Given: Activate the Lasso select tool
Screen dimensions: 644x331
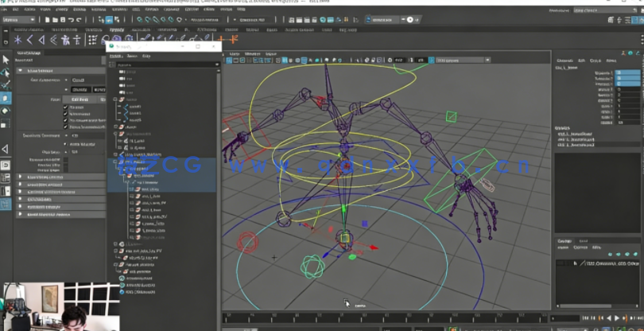Looking at the screenshot, I should click(x=6, y=72).
